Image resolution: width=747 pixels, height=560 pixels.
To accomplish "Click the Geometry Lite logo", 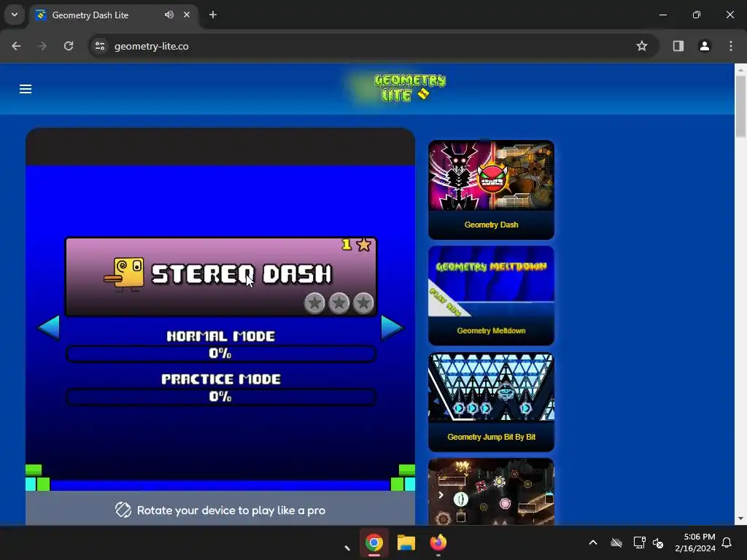I will 410,88.
